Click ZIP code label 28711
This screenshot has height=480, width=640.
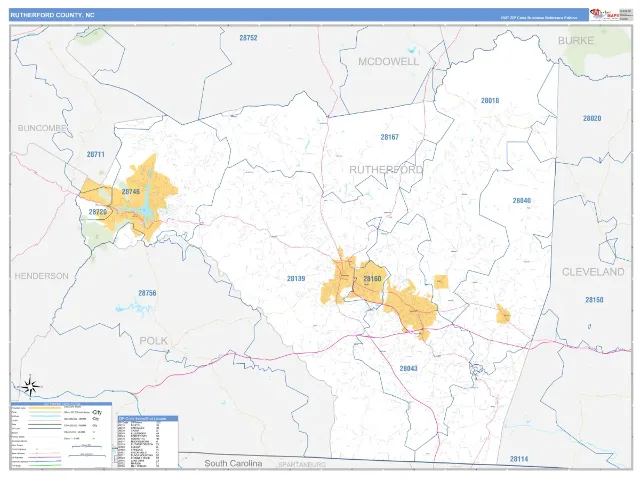[x=96, y=154]
